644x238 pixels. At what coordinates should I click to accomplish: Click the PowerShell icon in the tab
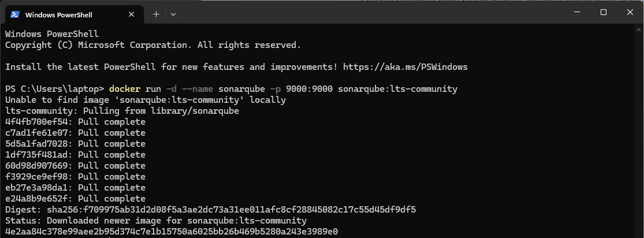click(16, 14)
